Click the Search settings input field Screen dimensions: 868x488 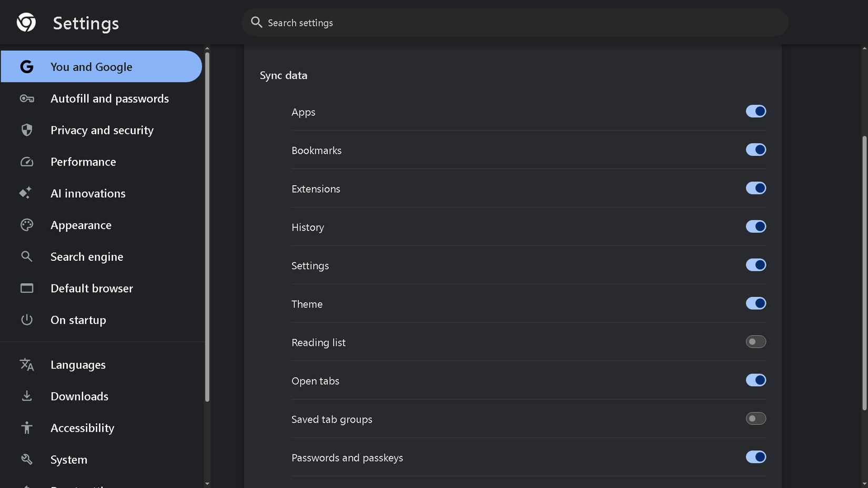(x=514, y=23)
